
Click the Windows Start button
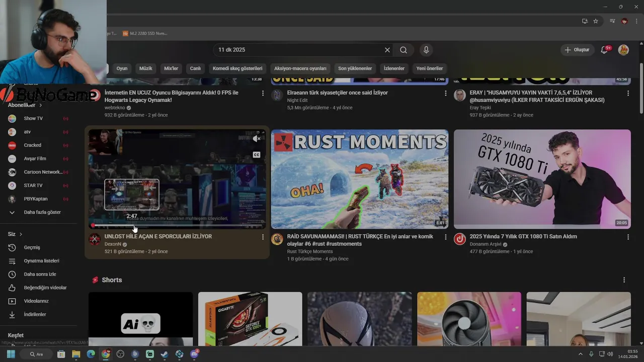point(11,354)
